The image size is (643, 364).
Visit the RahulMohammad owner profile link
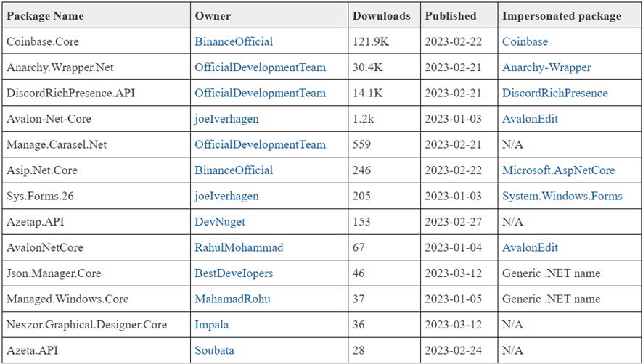click(239, 248)
